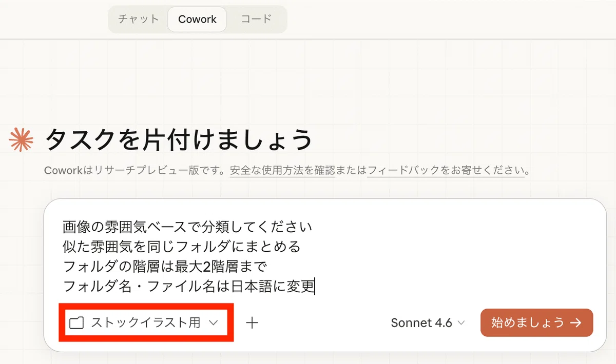The height and width of the screenshot is (364, 616).
Task: Open the ストックイラスト用 folder dropdown
Action: click(145, 322)
